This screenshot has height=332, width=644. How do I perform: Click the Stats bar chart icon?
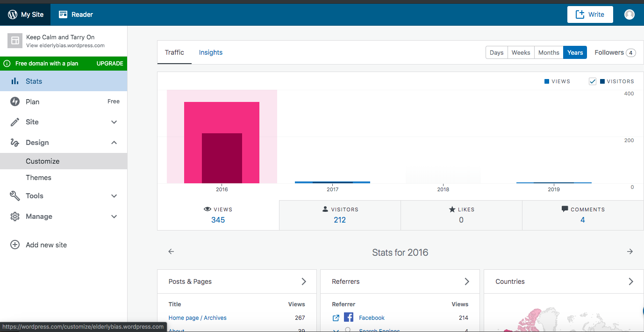(15, 81)
